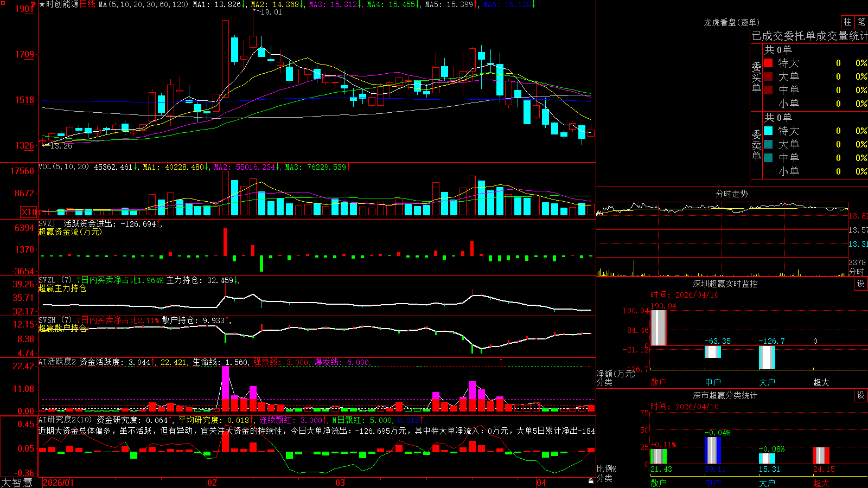Click the red square icon at top-left corner

pyautogui.click(x=3, y=3)
